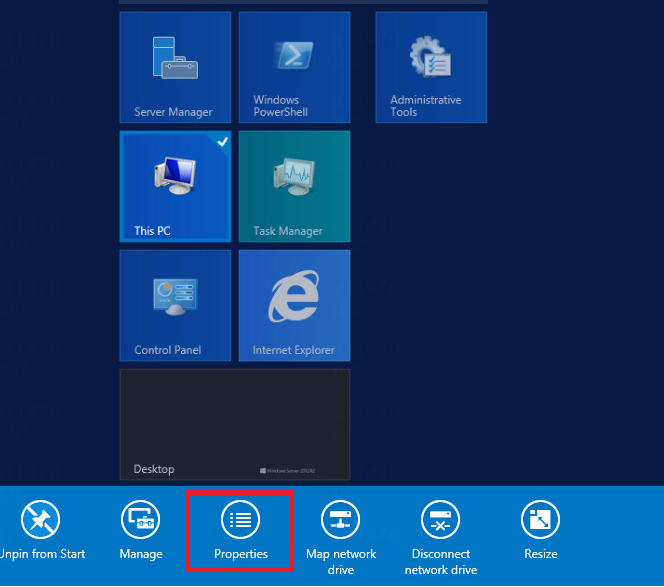Click Unpin from Start in the app bar
This screenshot has height=587, width=664.
41,529
